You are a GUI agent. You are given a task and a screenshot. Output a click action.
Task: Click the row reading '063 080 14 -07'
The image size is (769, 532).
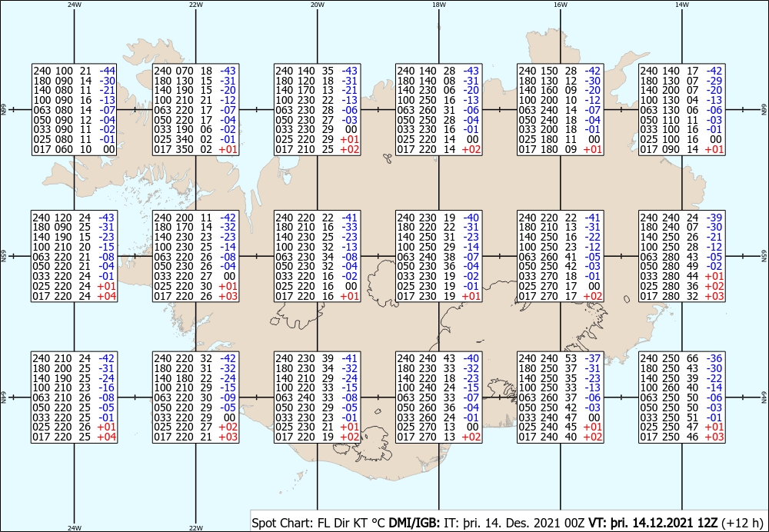coord(74,110)
